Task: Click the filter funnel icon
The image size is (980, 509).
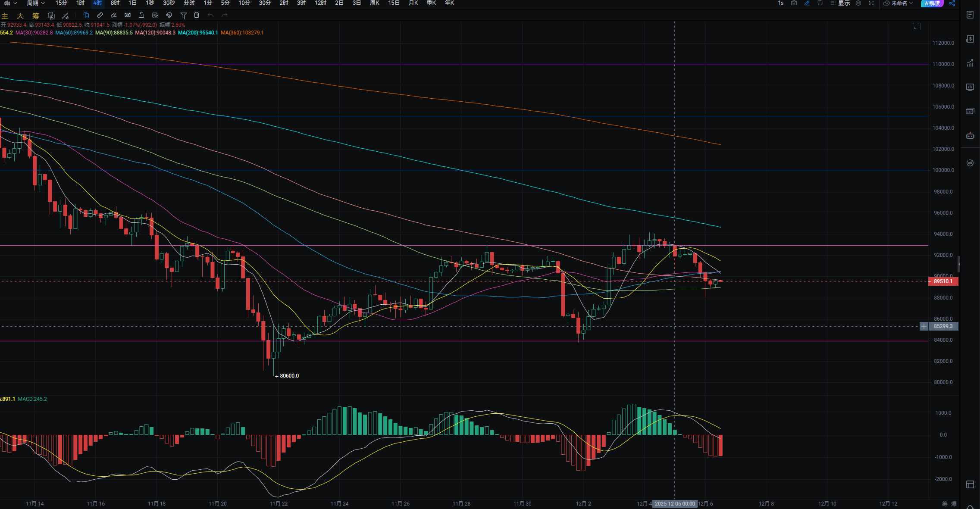Action: click(x=183, y=16)
